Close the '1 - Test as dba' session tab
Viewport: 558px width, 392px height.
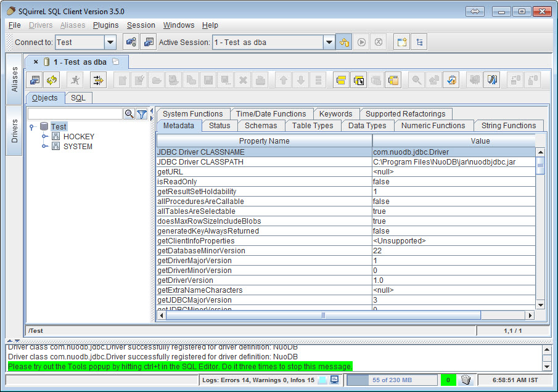[36, 62]
